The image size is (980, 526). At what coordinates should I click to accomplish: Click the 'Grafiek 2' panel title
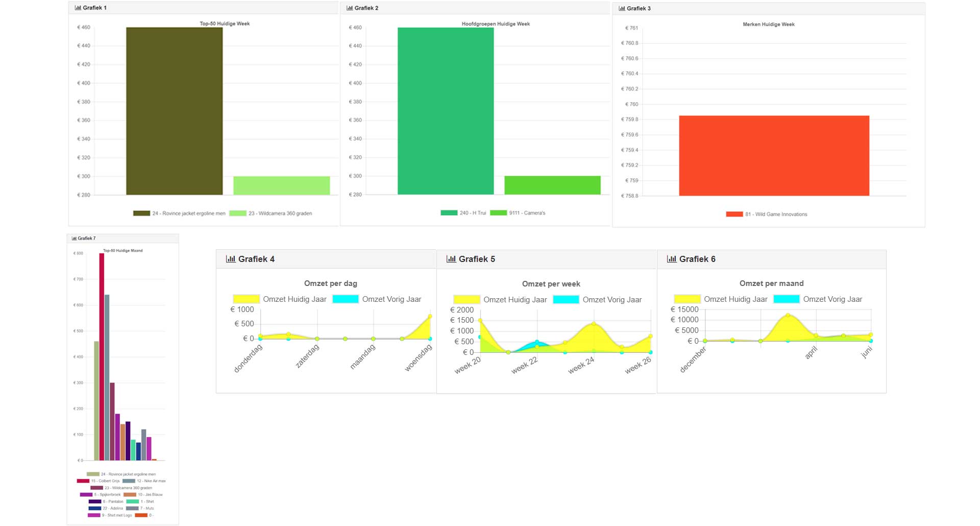[x=366, y=8]
